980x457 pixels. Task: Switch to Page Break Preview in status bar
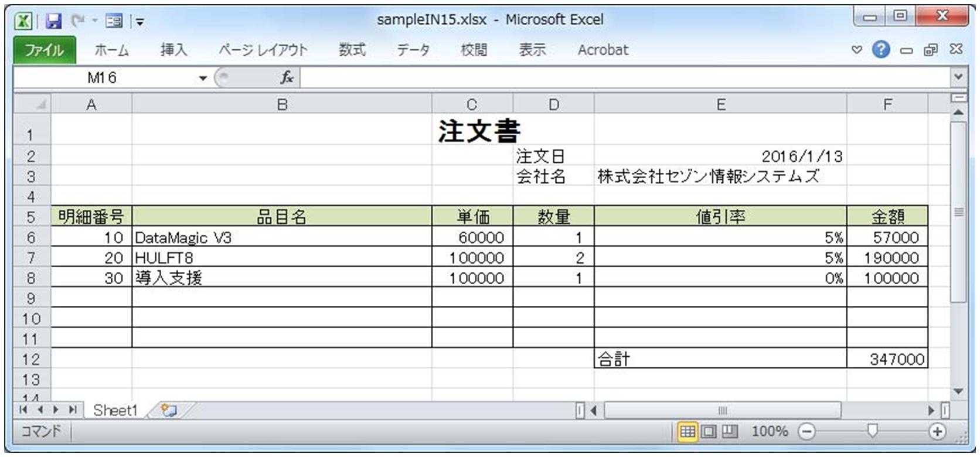point(729,432)
